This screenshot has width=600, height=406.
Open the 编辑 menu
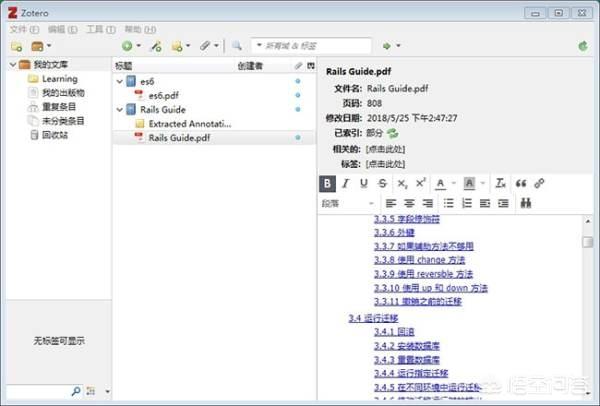pos(62,29)
